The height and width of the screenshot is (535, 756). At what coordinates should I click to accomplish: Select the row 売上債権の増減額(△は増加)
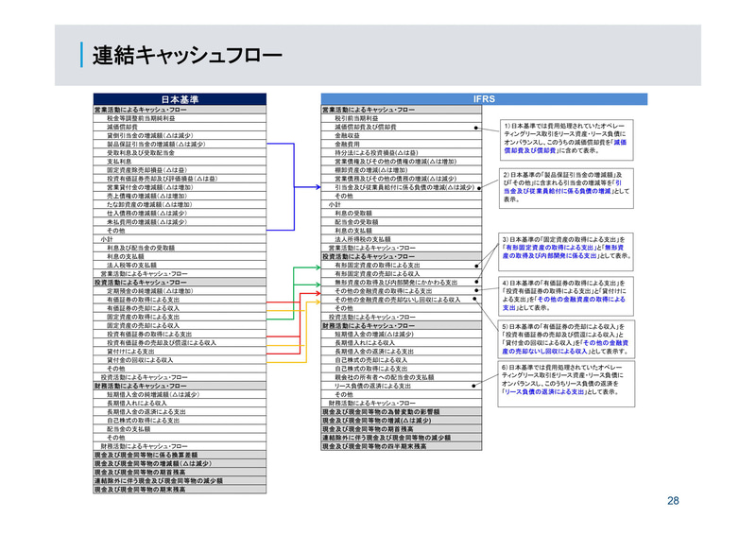click(180, 197)
